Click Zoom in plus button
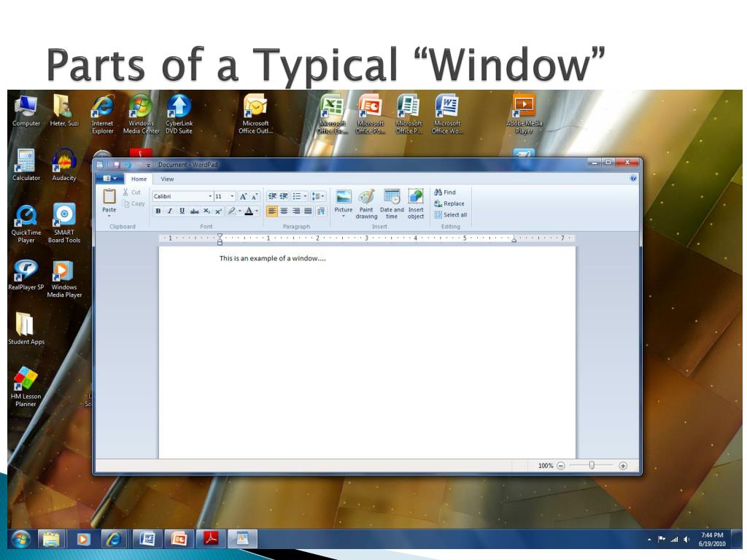 coord(623,466)
